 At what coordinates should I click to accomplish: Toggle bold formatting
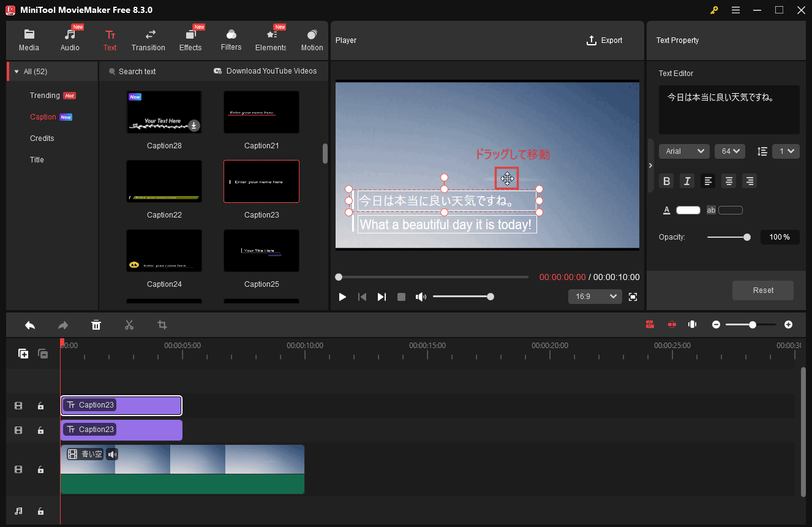[667, 181]
